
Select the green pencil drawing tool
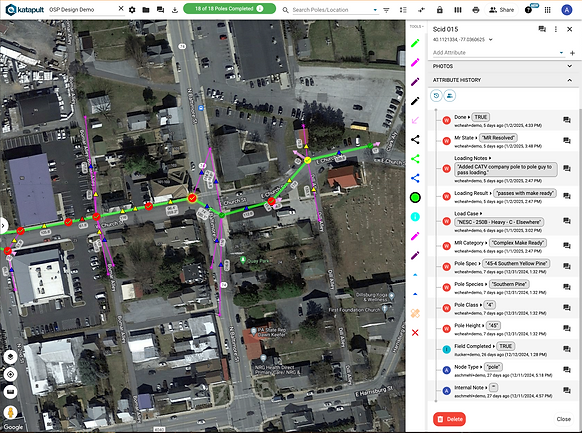tap(415, 43)
